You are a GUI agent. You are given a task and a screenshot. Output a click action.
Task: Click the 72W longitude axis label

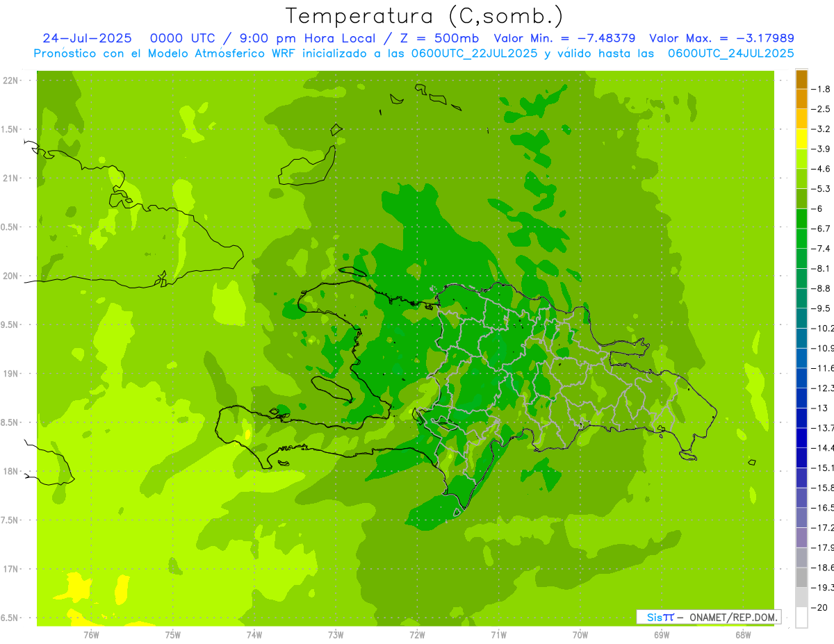point(417,635)
